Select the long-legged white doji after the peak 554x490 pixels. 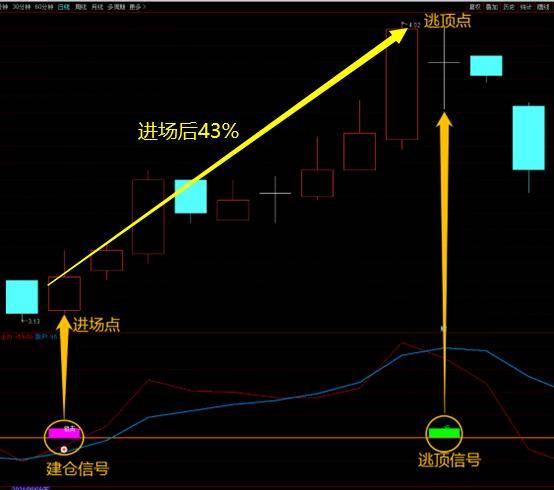(x=444, y=63)
